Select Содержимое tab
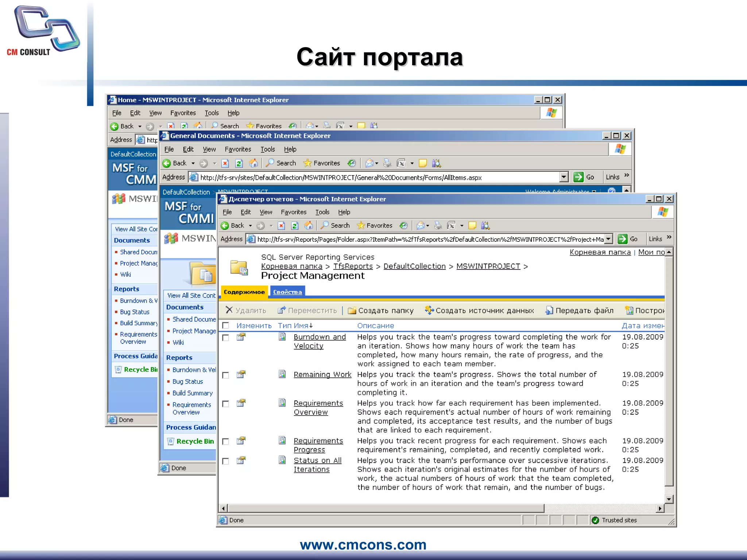 tap(244, 292)
